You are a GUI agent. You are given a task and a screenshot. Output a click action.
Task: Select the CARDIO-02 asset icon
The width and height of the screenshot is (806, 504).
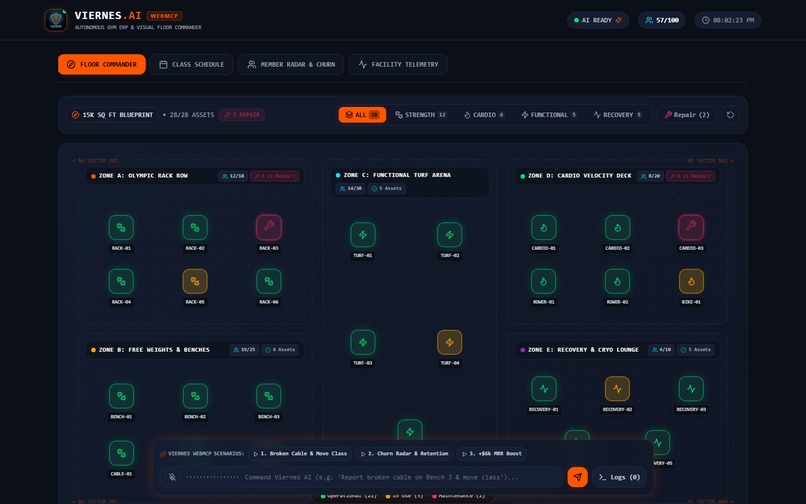pos(617,227)
